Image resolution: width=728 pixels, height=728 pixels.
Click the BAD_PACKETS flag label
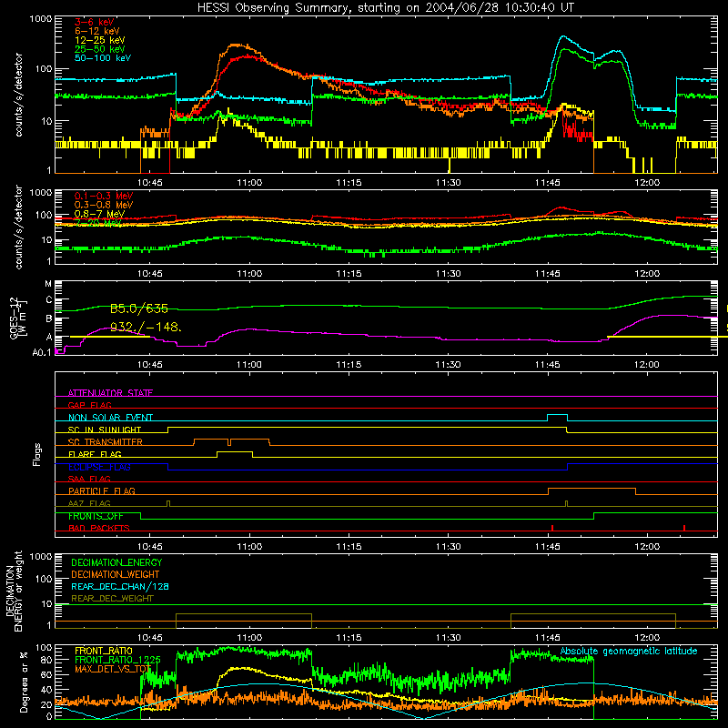pyautogui.click(x=99, y=528)
